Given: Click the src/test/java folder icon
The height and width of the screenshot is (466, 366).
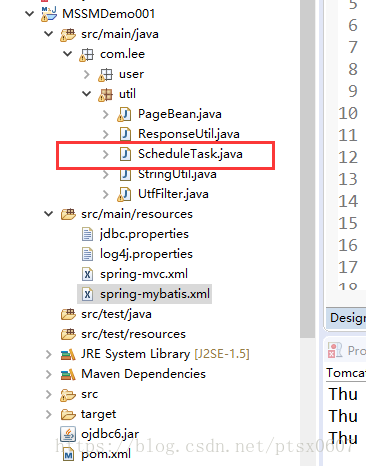Looking at the screenshot, I should pos(68,314).
